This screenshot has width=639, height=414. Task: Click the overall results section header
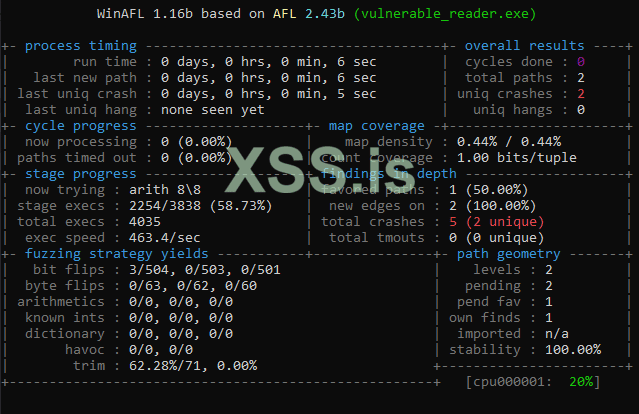pos(524,46)
